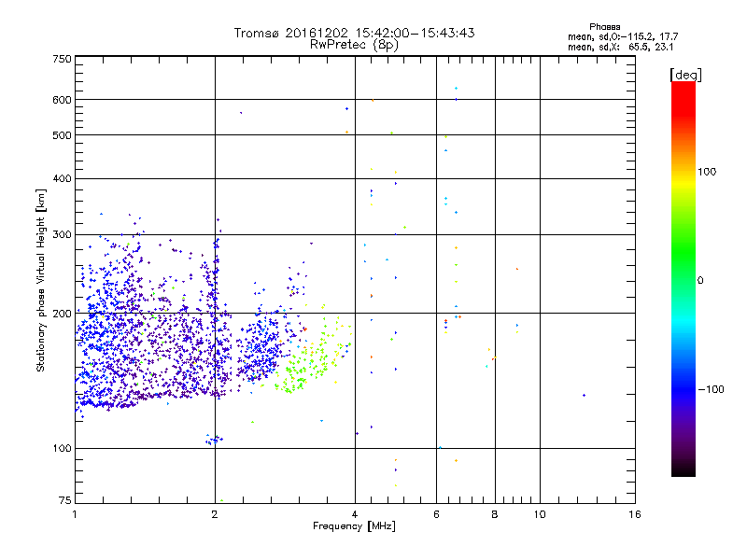Screen dimensions: 747x560
Task: Click the isolated blue point near 12 MHz
Action: (x=585, y=395)
